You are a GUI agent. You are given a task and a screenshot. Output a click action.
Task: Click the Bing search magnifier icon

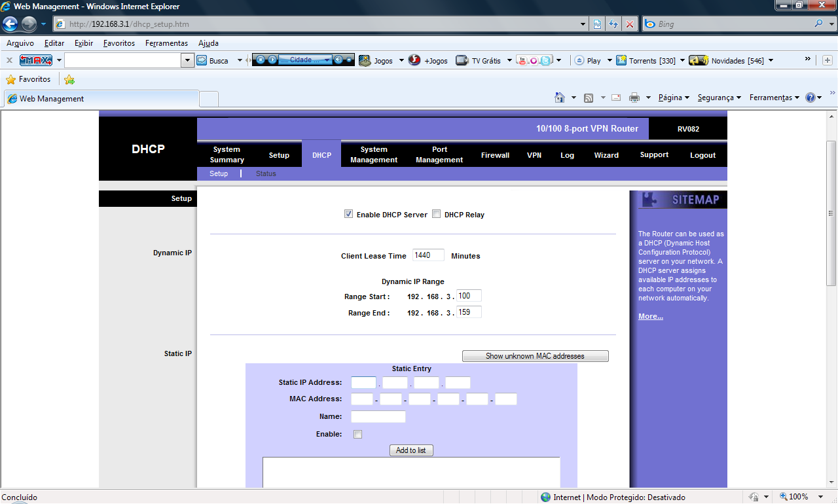click(819, 24)
